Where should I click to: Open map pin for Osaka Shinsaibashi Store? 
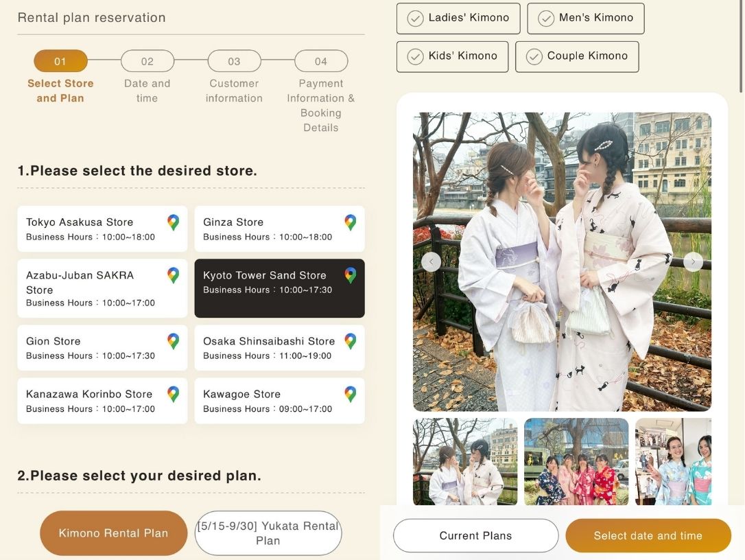[350, 341]
